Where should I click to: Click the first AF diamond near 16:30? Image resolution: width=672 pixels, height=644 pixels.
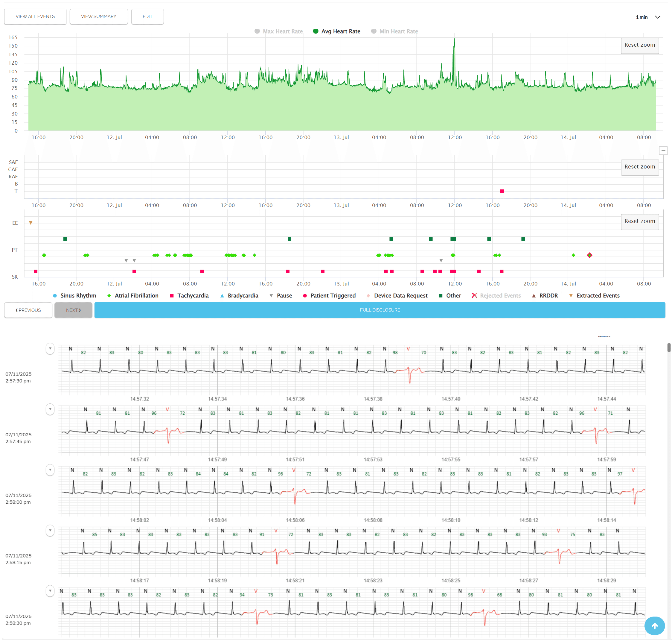click(44, 255)
